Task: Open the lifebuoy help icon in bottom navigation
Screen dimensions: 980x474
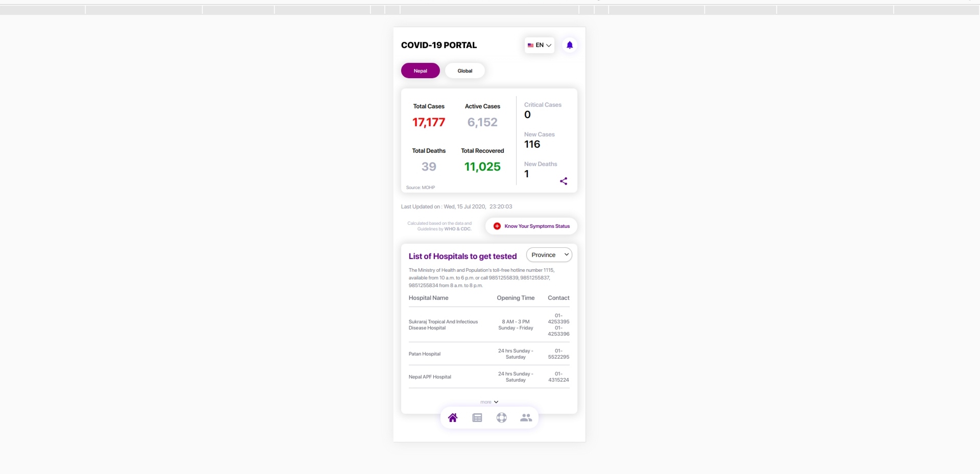Action: tap(502, 418)
